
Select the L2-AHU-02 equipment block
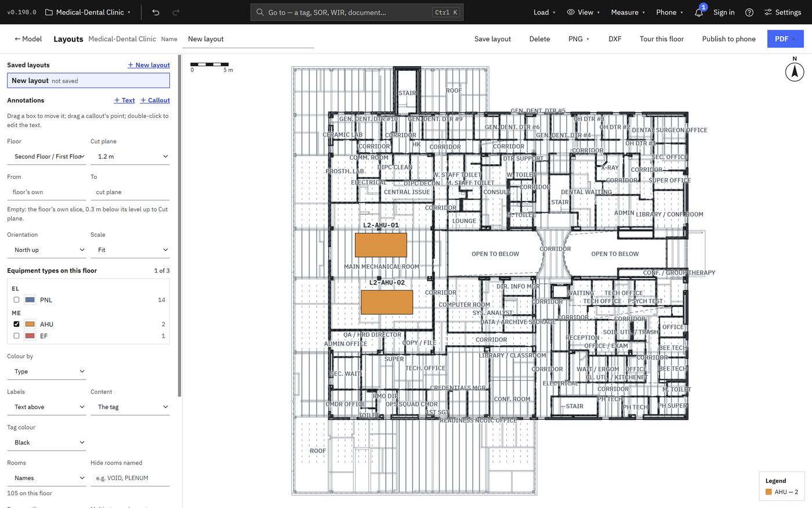coord(387,302)
